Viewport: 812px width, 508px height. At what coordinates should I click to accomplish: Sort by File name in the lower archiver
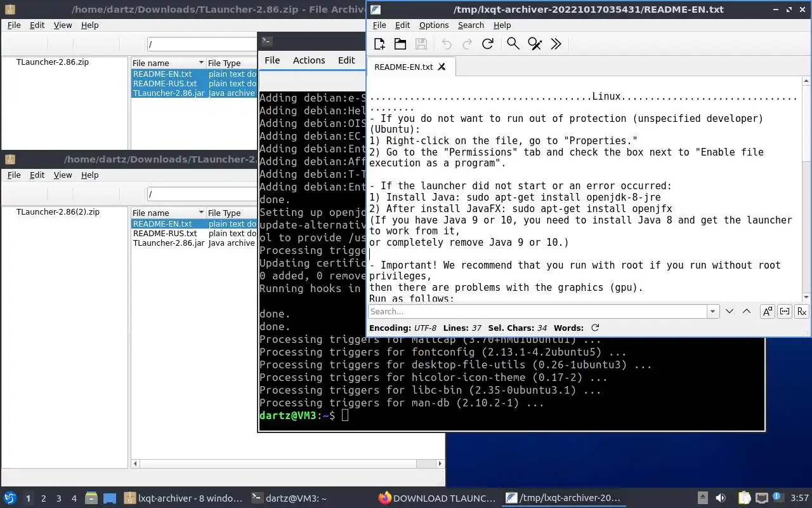(x=168, y=213)
